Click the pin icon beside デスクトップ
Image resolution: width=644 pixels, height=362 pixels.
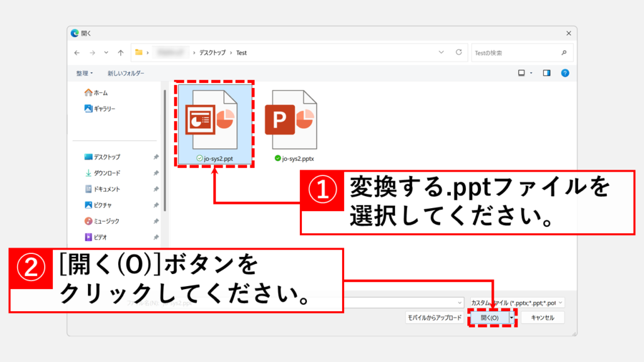(x=156, y=156)
